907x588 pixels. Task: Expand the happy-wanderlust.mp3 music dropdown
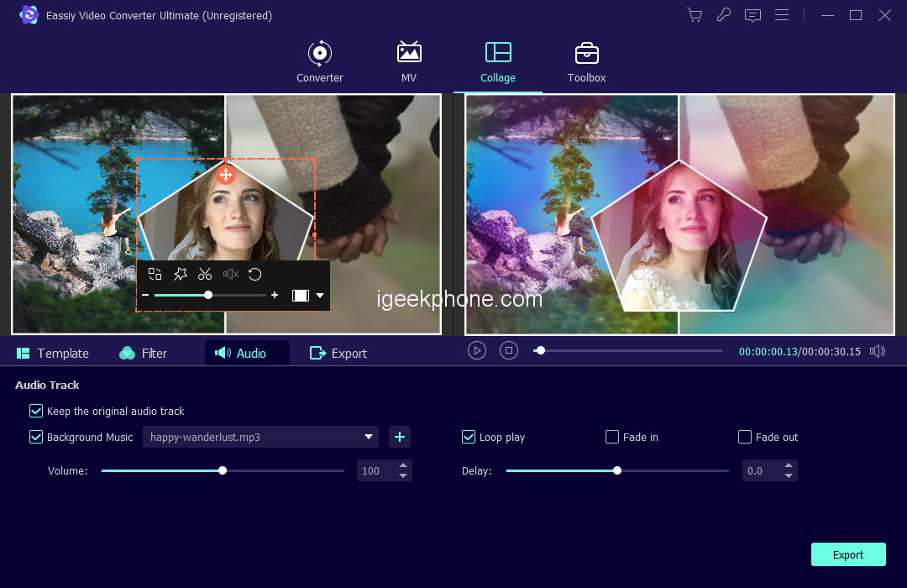coord(368,437)
